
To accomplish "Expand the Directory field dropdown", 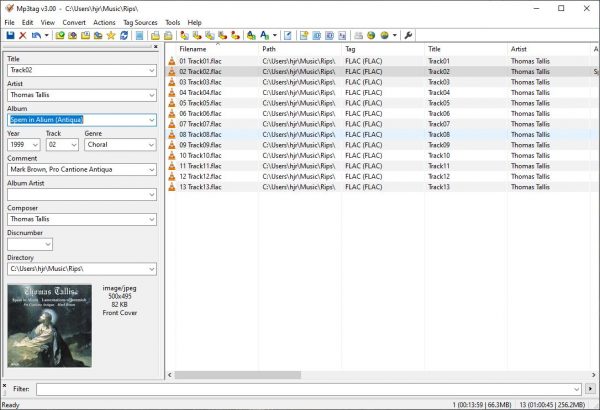I will click(152, 269).
